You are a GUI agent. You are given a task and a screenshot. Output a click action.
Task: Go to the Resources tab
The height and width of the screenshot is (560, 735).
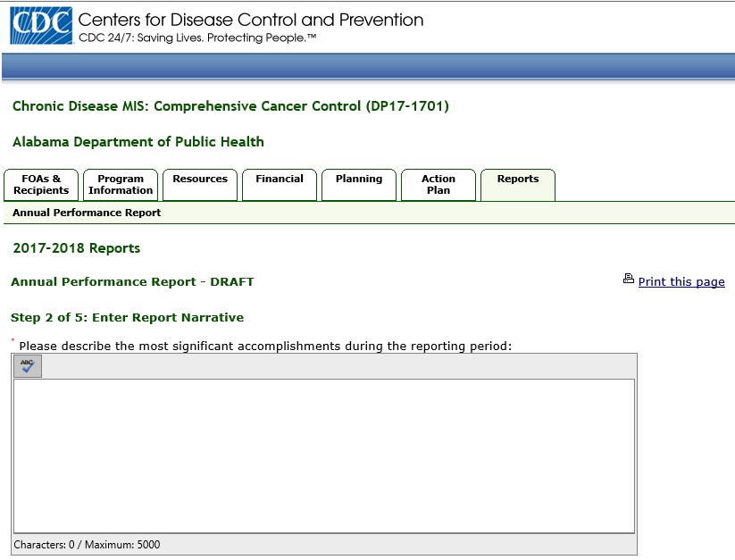pyautogui.click(x=200, y=180)
